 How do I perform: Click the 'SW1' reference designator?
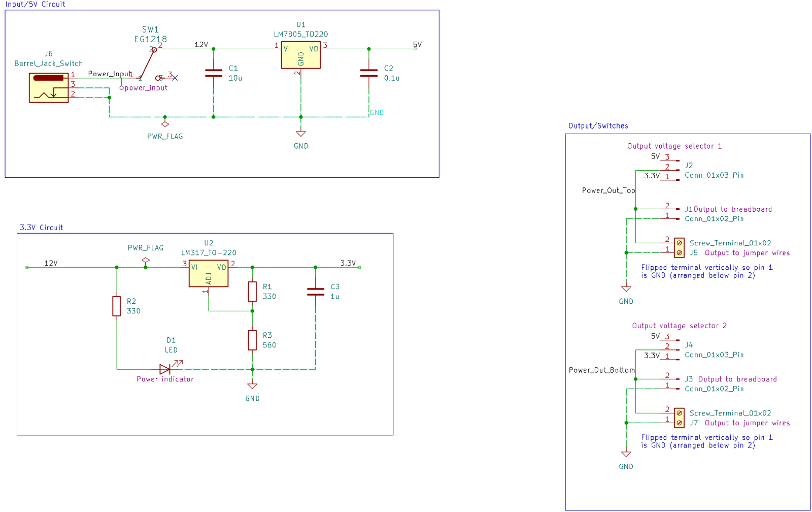click(x=151, y=29)
